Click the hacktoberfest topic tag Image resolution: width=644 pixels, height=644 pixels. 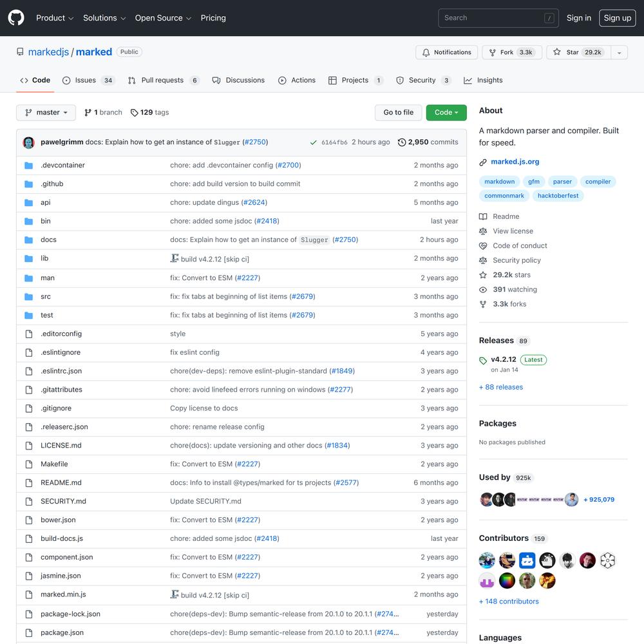pos(558,196)
